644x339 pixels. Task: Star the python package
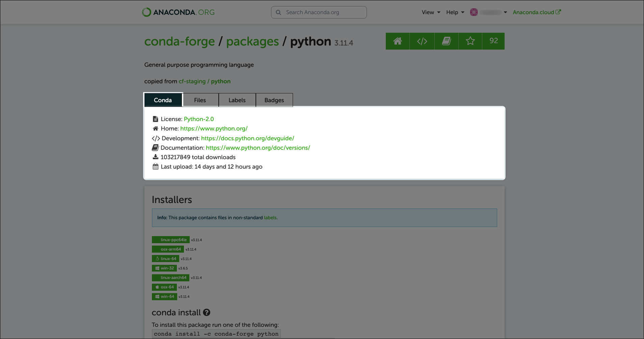click(x=470, y=41)
